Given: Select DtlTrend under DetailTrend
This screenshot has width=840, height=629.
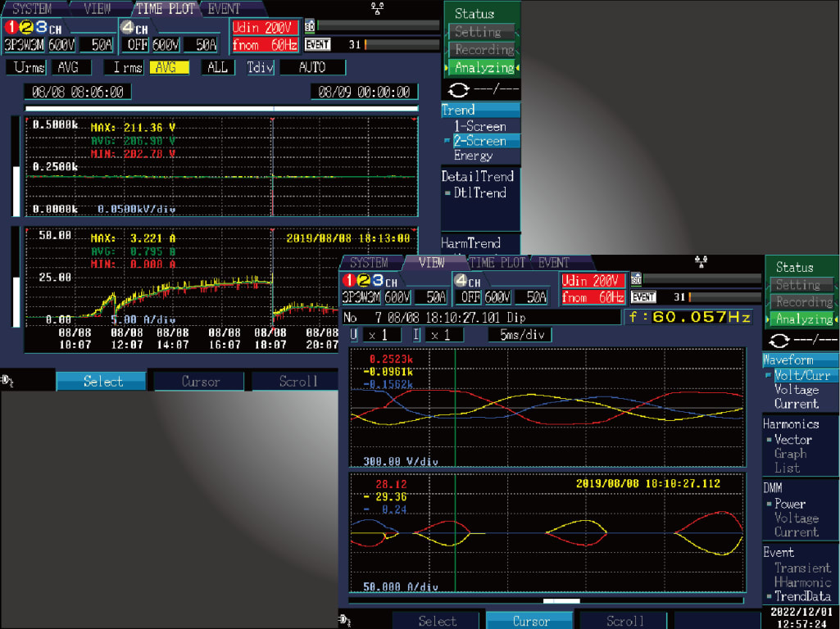Looking at the screenshot, I should tap(480, 192).
